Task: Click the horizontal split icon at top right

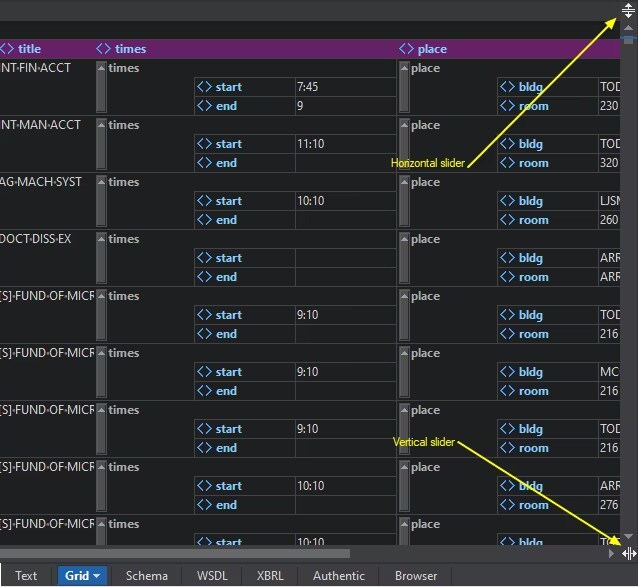Action: pyautogui.click(x=628, y=11)
